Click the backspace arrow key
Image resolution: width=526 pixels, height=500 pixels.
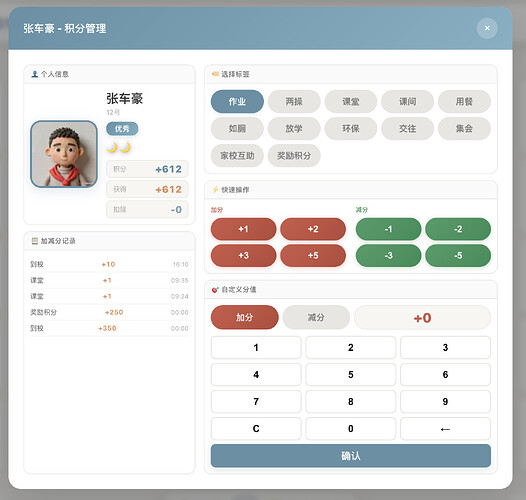[x=445, y=429]
